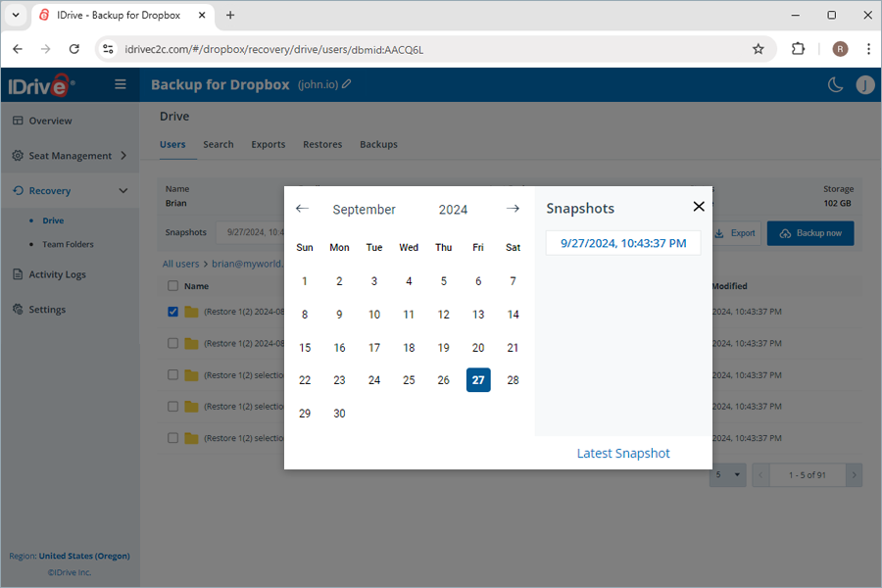Select the Overview sidebar icon
The image size is (882, 588).
tap(17, 121)
